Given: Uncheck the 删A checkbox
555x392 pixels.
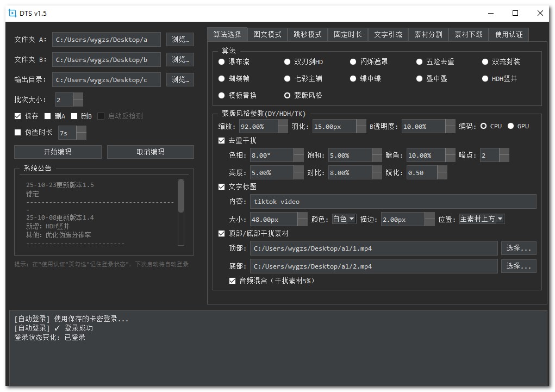Looking at the screenshot, I should pyautogui.click(x=48, y=115).
